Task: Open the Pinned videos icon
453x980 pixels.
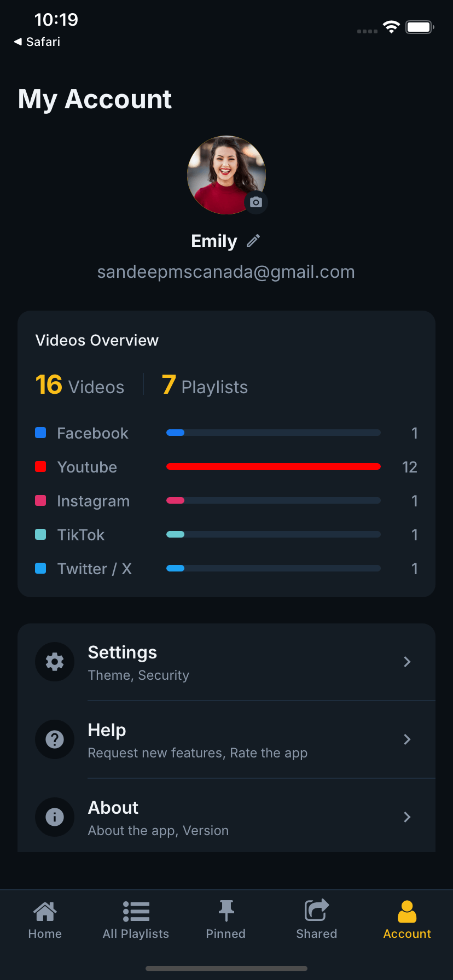Action: point(225,909)
